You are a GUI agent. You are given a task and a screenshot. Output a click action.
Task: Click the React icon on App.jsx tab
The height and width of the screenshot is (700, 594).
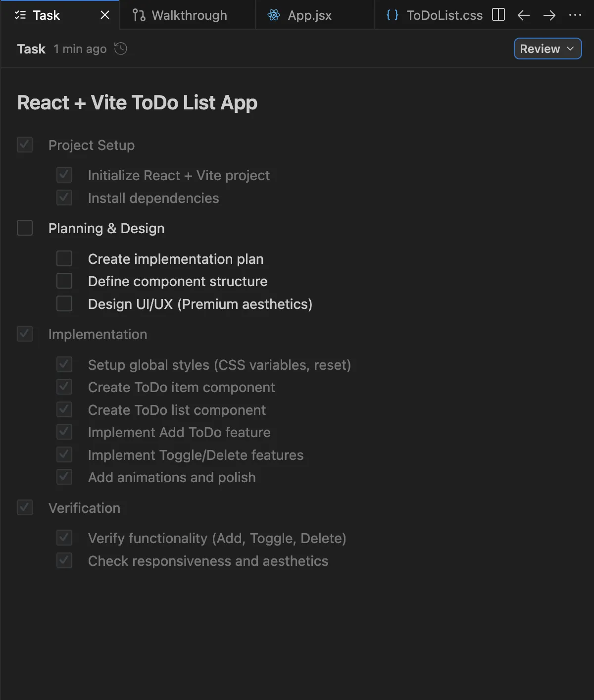(x=274, y=15)
